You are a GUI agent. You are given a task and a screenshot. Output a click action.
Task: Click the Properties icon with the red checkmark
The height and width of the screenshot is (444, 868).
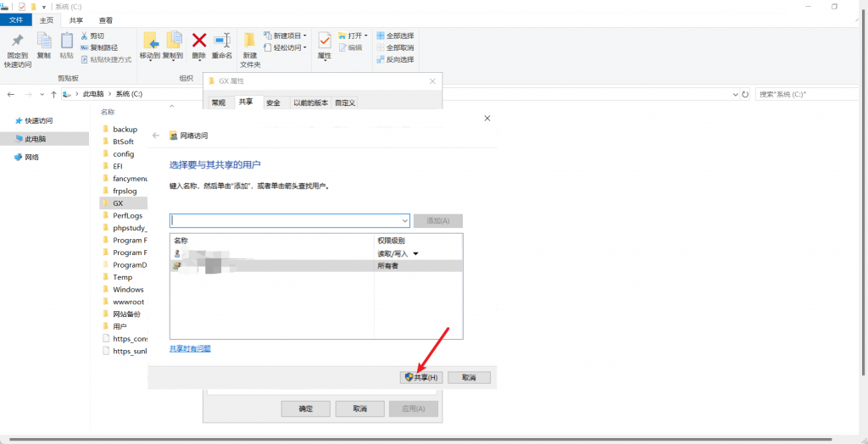pos(325,41)
